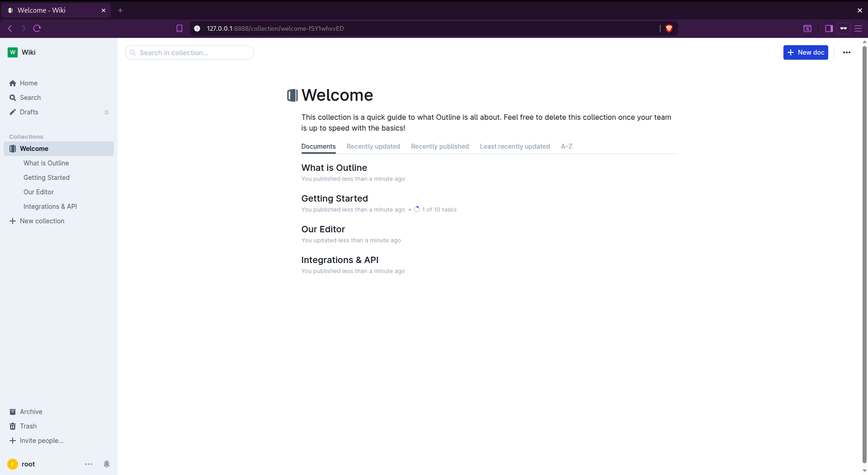The height and width of the screenshot is (475, 868).
Task: Open Drafts in the sidebar
Action: coord(59,112)
